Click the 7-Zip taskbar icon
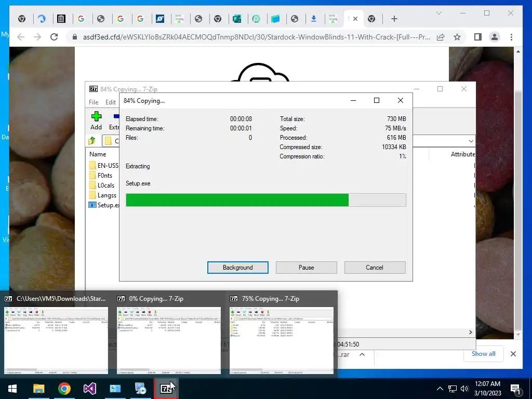 (166, 389)
